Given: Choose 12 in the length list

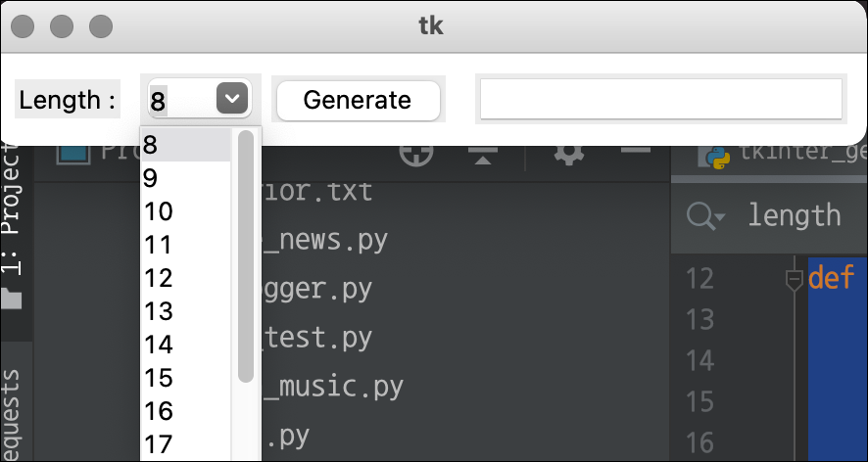Looking at the screenshot, I should click(185, 278).
